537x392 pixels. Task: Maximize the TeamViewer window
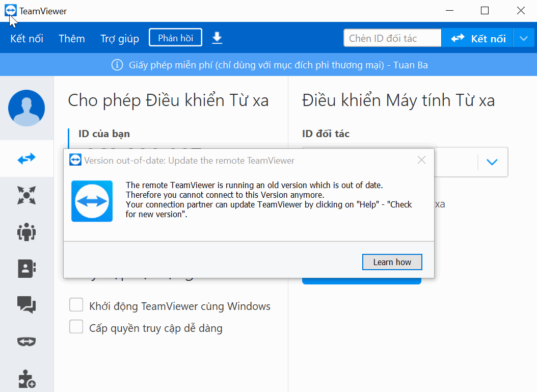click(x=485, y=11)
